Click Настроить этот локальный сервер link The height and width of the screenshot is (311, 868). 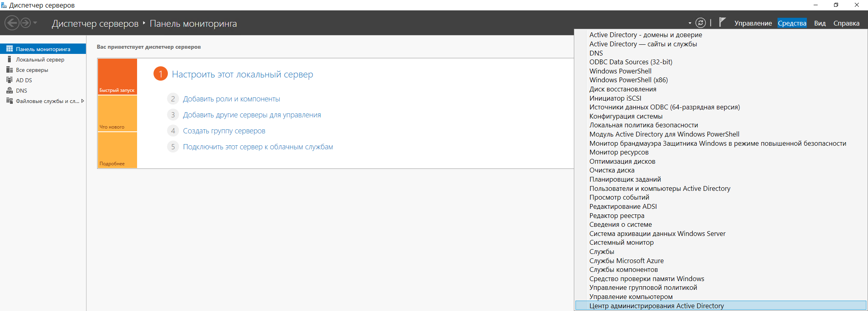tap(242, 74)
